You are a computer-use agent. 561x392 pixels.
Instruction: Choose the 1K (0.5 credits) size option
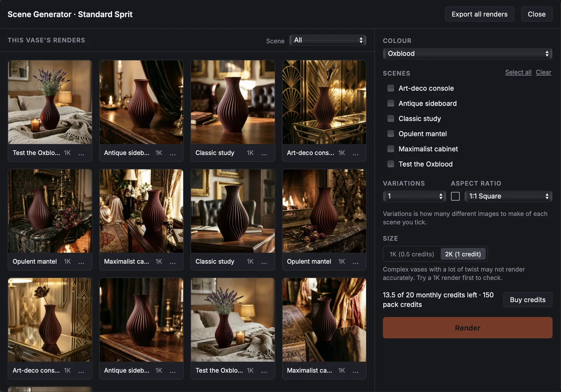[412, 254]
